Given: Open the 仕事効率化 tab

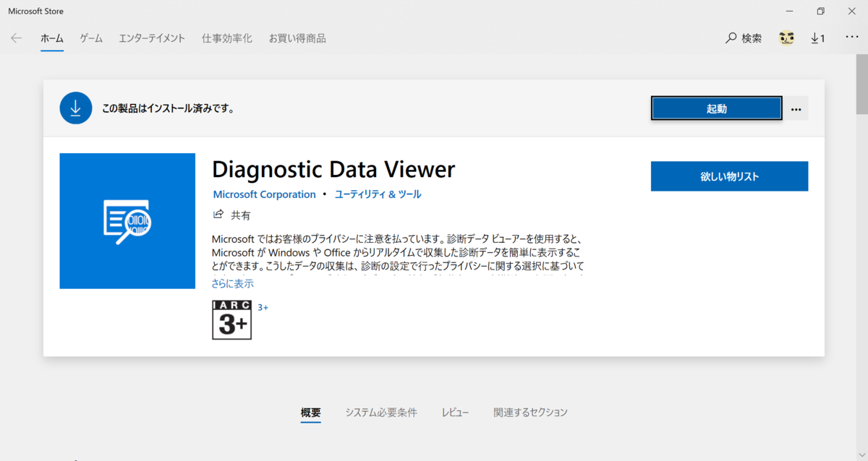Looking at the screenshot, I should (x=227, y=38).
